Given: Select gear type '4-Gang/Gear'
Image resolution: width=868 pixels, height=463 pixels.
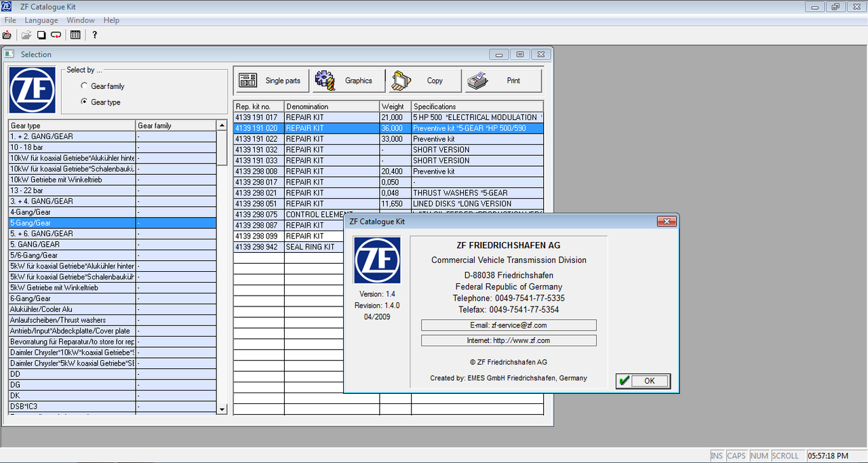Looking at the screenshot, I should [113, 212].
